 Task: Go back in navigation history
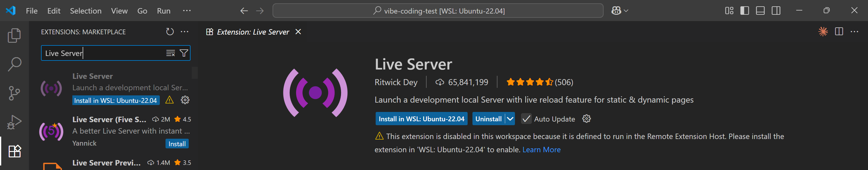(x=244, y=11)
